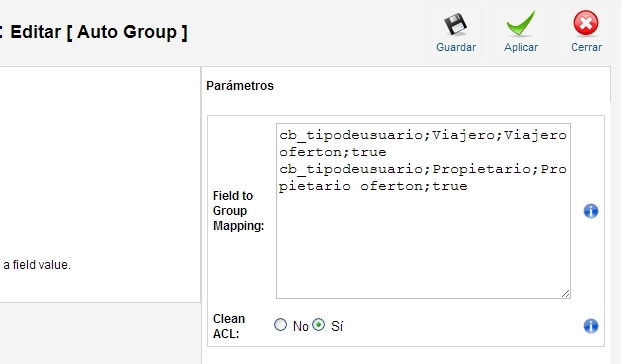Click the textarea resize grip handle

pos(566,293)
